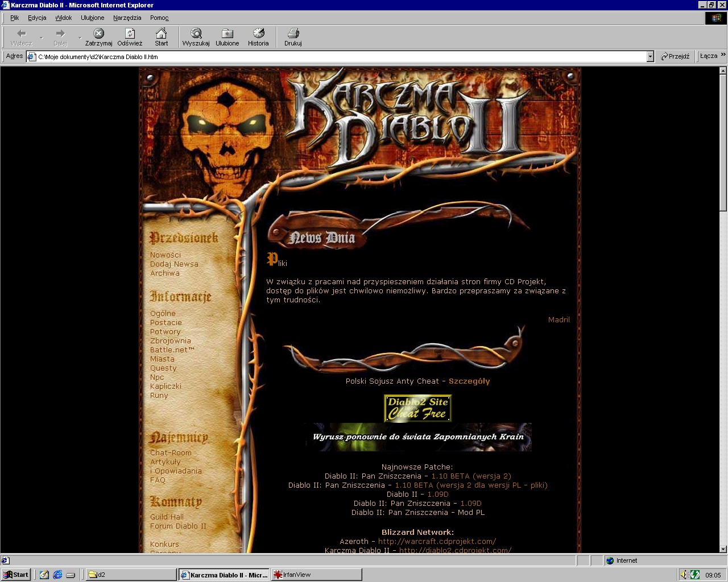This screenshot has width=728, height=582.
Task: Click the Zatrzymaj (Stop) toolbar icon
Action: [x=98, y=36]
